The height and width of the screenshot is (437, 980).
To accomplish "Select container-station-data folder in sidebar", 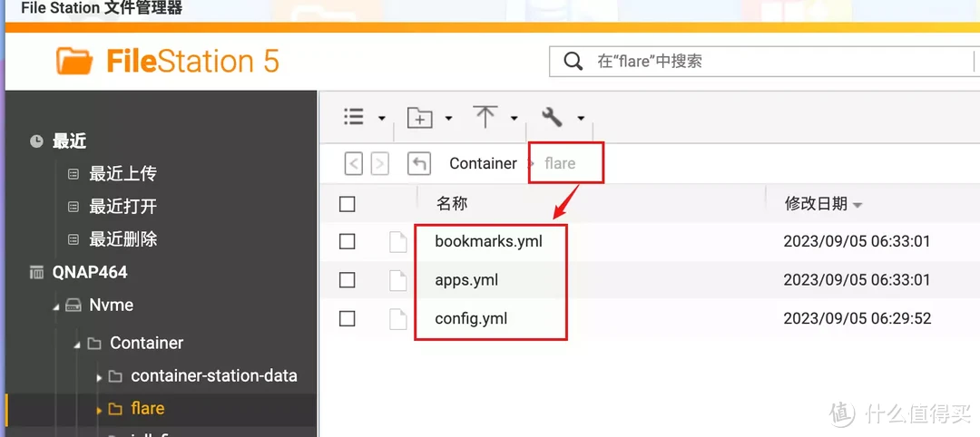I will (214, 376).
